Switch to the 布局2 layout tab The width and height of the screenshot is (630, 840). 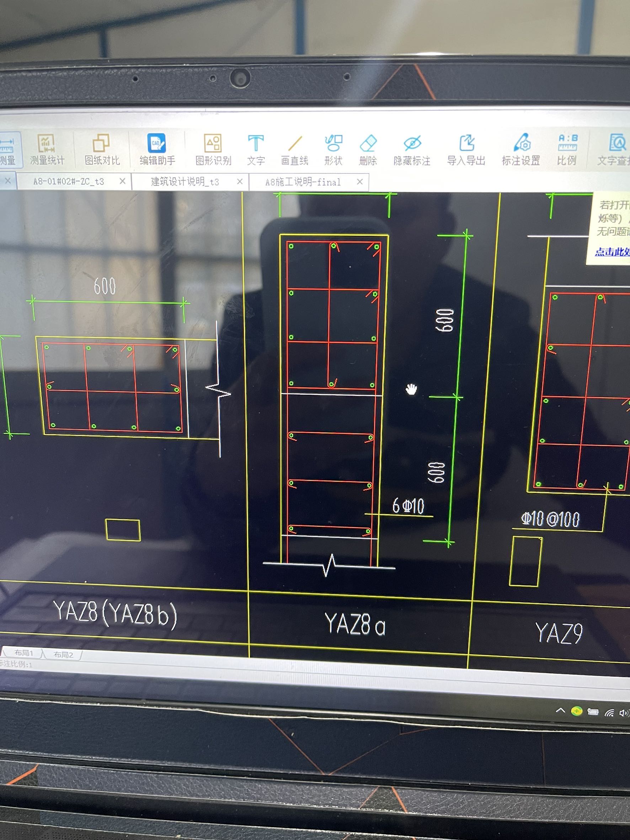[63, 655]
